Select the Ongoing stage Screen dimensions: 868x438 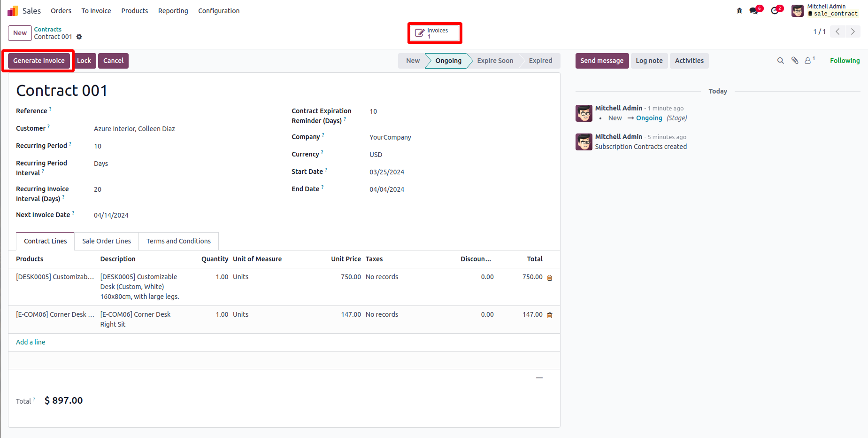448,61
